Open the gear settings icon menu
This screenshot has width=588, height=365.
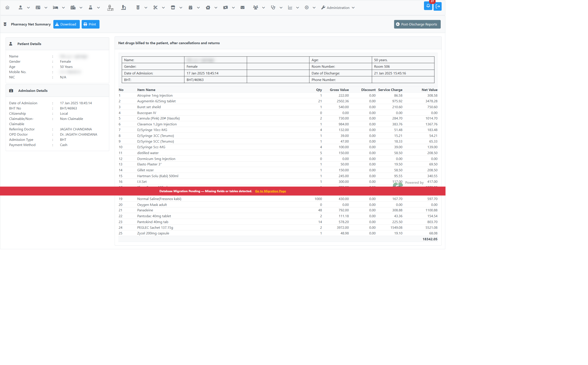[x=307, y=7]
